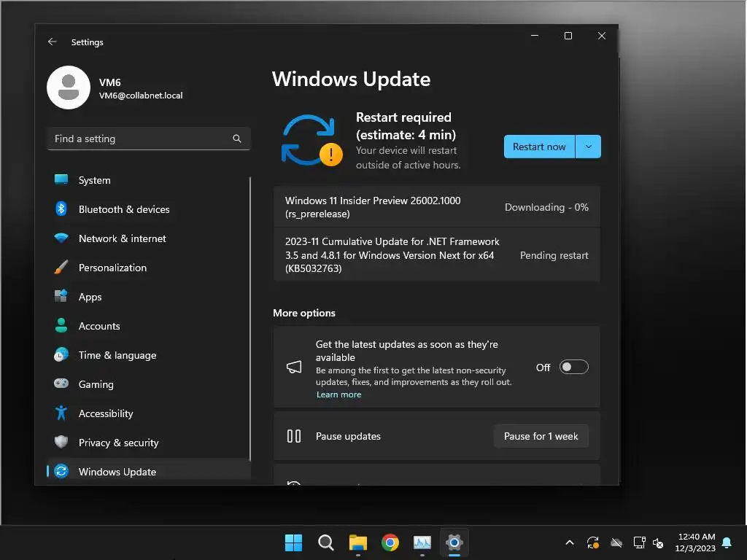
Task: Click the Privacy & security shield icon
Action: (x=61, y=442)
